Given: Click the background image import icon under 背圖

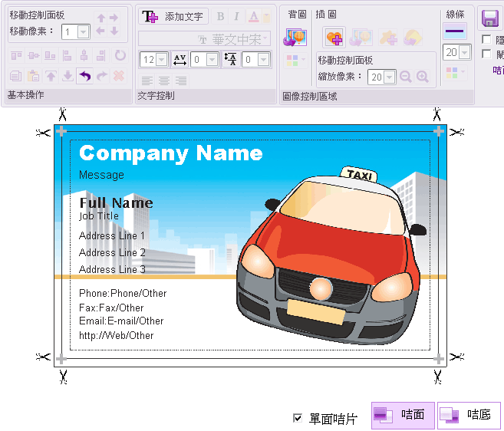Looking at the screenshot, I should pos(295,37).
